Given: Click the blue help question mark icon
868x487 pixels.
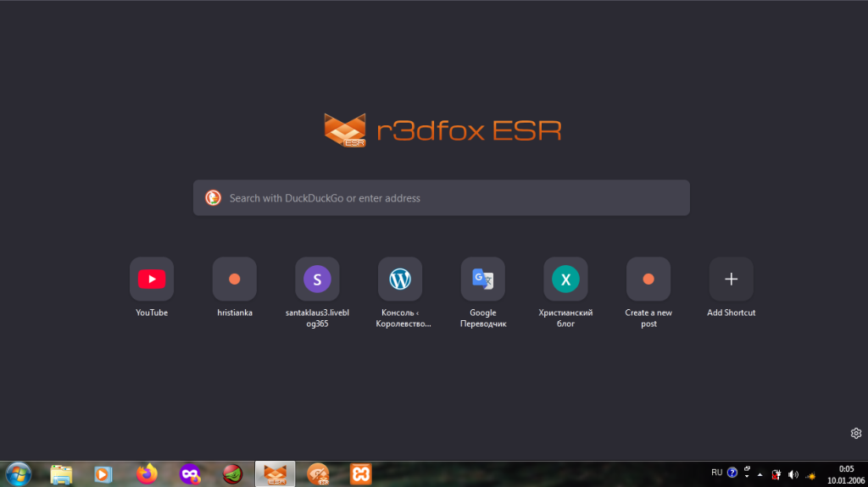Looking at the screenshot, I should (x=732, y=473).
